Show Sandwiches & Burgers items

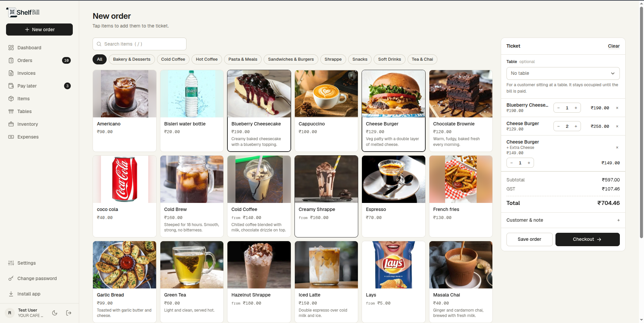[291, 59]
